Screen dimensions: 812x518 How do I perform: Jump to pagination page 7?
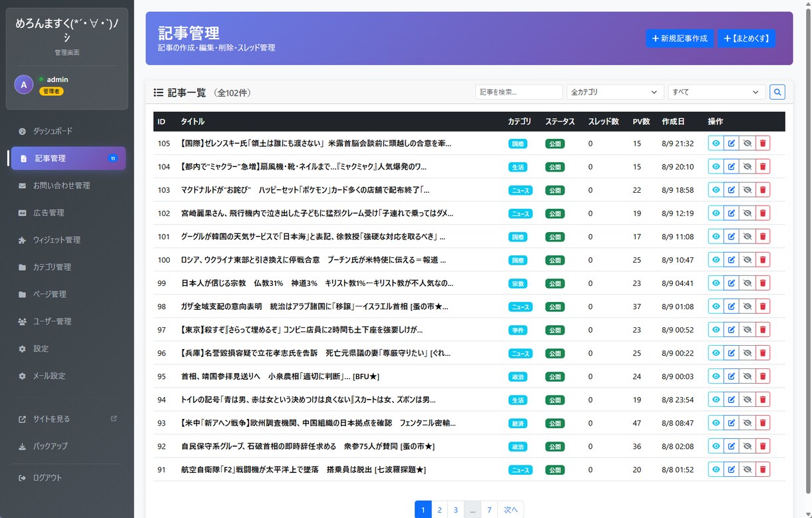point(489,509)
